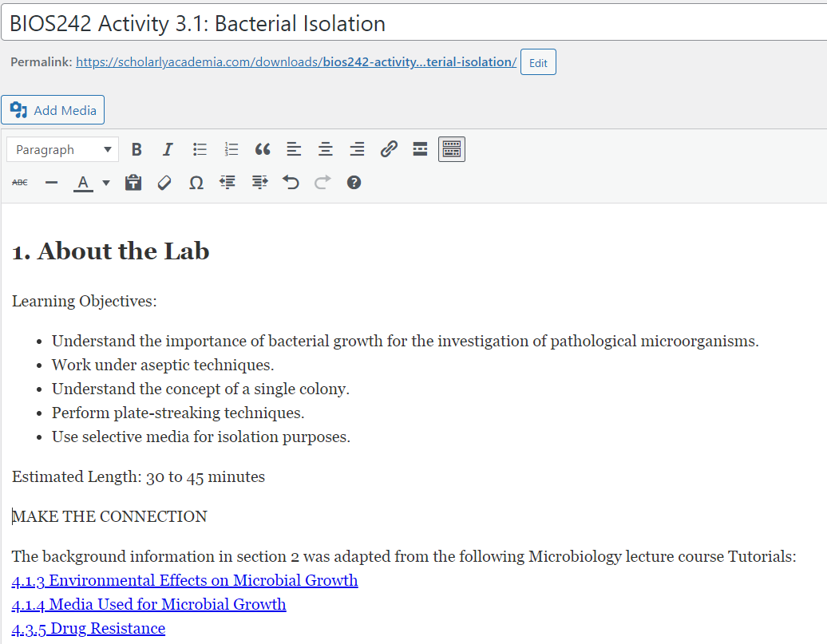The height and width of the screenshot is (644, 827).
Task: Align text left
Action: coord(294,150)
